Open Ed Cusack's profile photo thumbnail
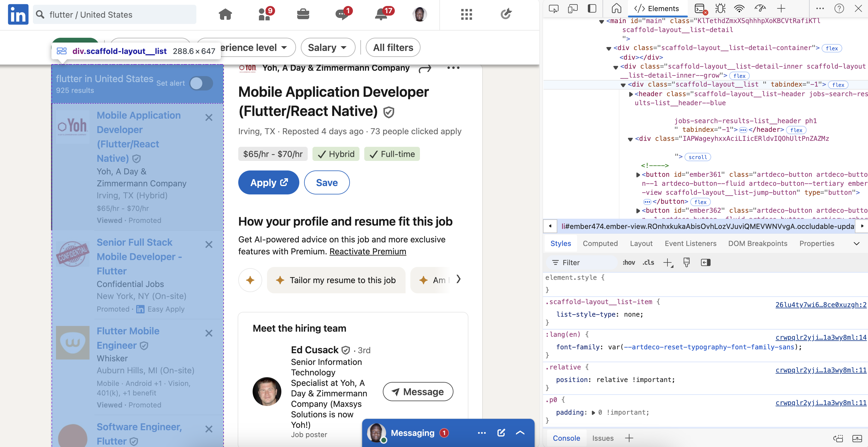The width and height of the screenshot is (868, 447). pos(267,391)
